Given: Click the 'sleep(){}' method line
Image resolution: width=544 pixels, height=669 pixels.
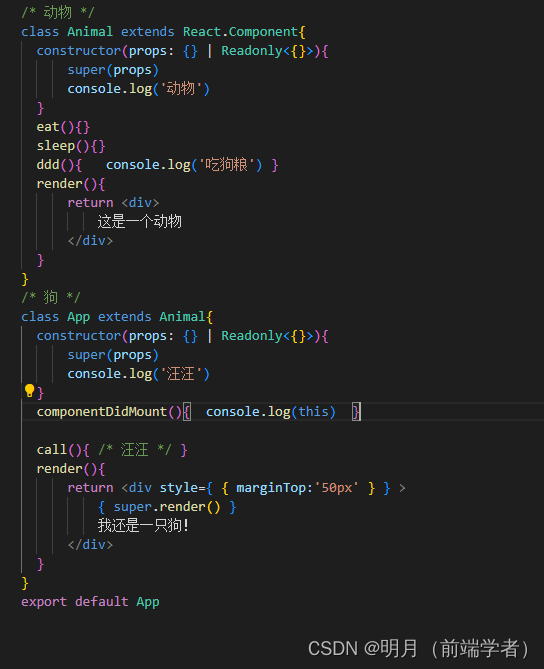Looking at the screenshot, I should [x=71, y=146].
